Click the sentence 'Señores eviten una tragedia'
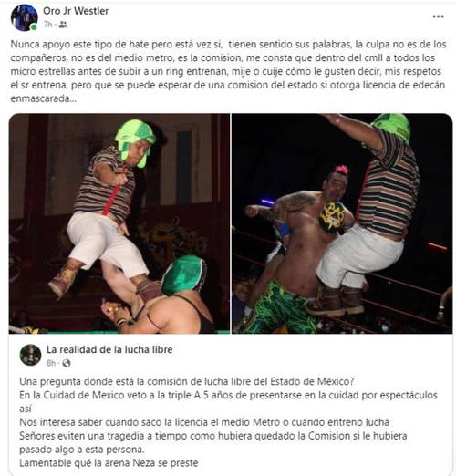 click(213, 442)
